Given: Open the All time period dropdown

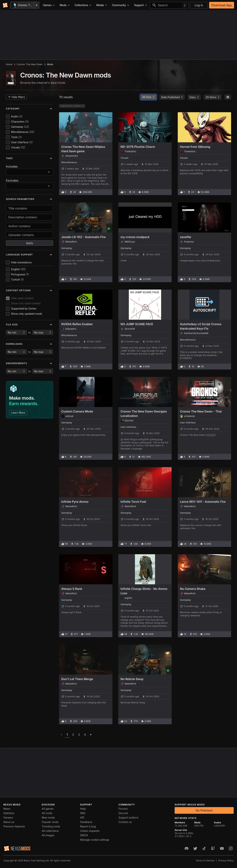Looking at the screenshot, I should [x=148, y=97].
